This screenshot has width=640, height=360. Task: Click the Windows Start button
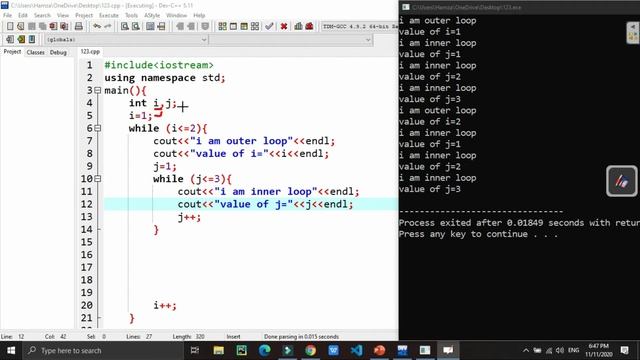point(11,350)
